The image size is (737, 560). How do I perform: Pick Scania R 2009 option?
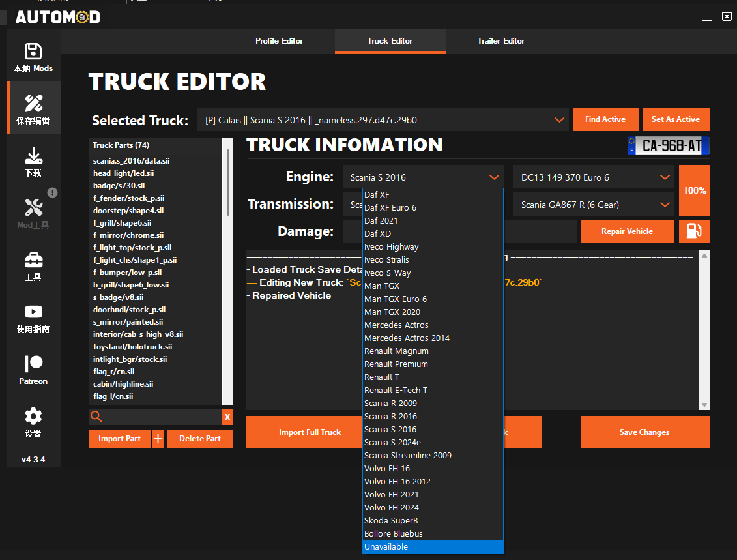[433, 404]
